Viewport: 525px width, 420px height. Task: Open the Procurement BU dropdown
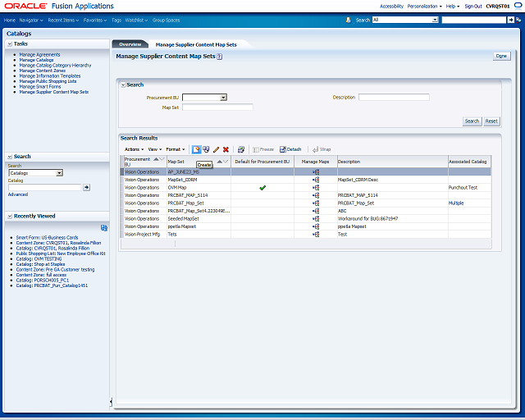pos(223,98)
